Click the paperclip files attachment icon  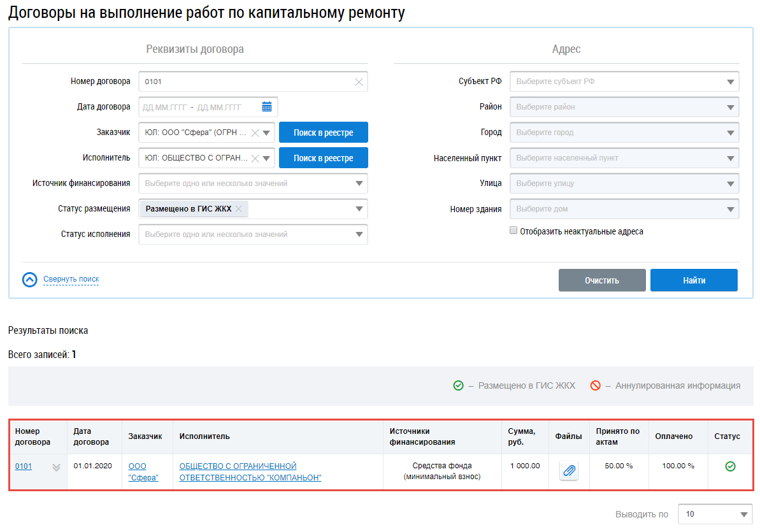(x=569, y=471)
